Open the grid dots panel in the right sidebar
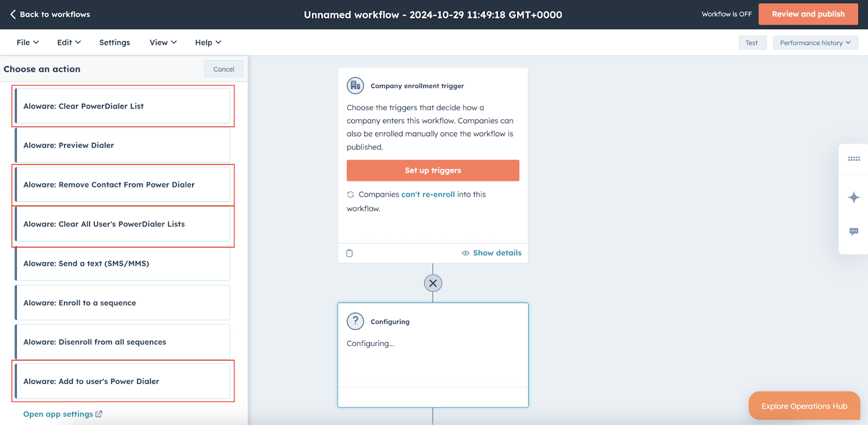The width and height of the screenshot is (868, 425). 854,158
